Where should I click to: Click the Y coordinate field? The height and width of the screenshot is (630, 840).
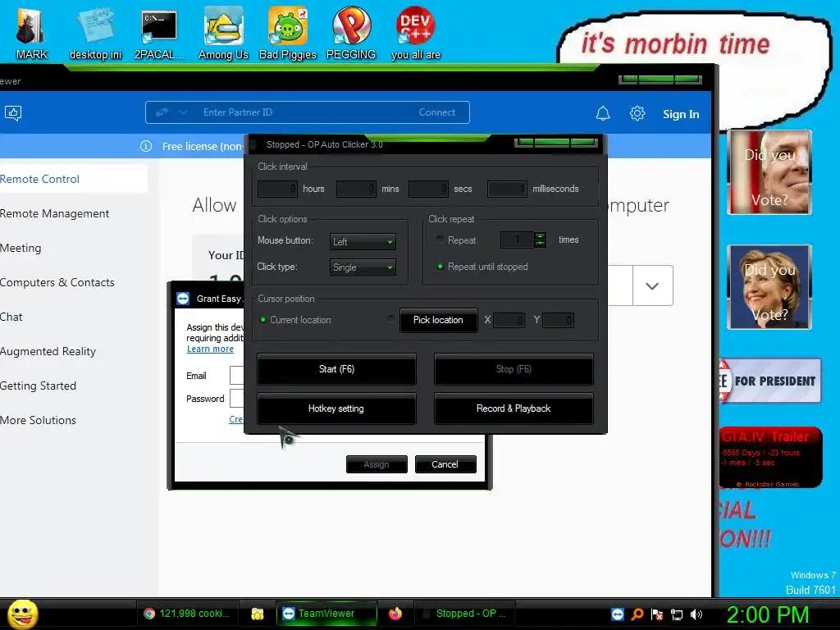click(558, 321)
